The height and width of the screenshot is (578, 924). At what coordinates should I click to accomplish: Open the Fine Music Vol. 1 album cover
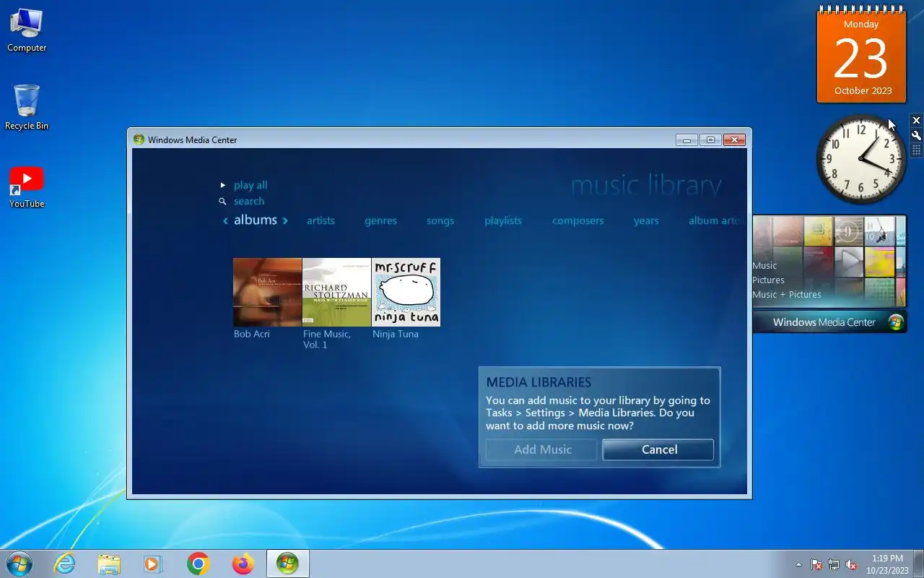click(336, 292)
